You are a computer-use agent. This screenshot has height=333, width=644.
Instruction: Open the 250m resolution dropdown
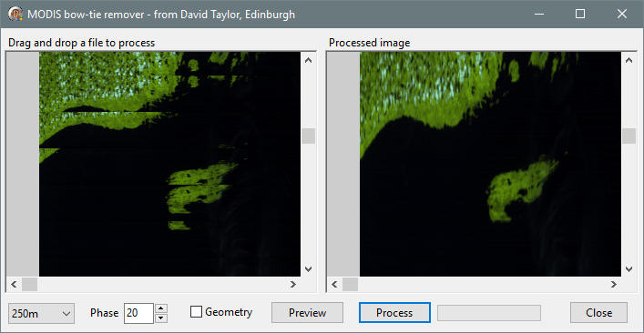[x=41, y=313]
